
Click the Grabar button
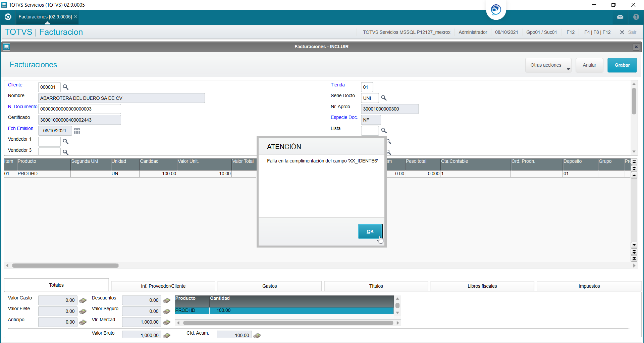pyautogui.click(x=622, y=65)
